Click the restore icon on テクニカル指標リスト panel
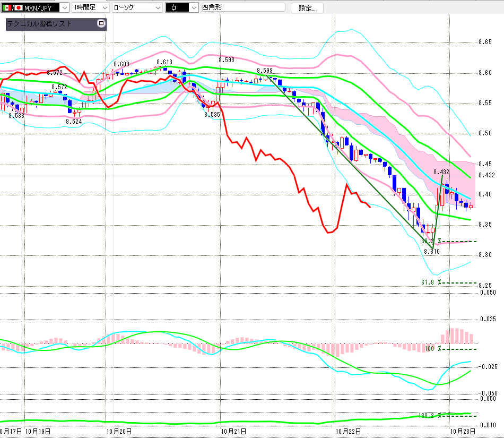504x438 pixels. click(101, 23)
